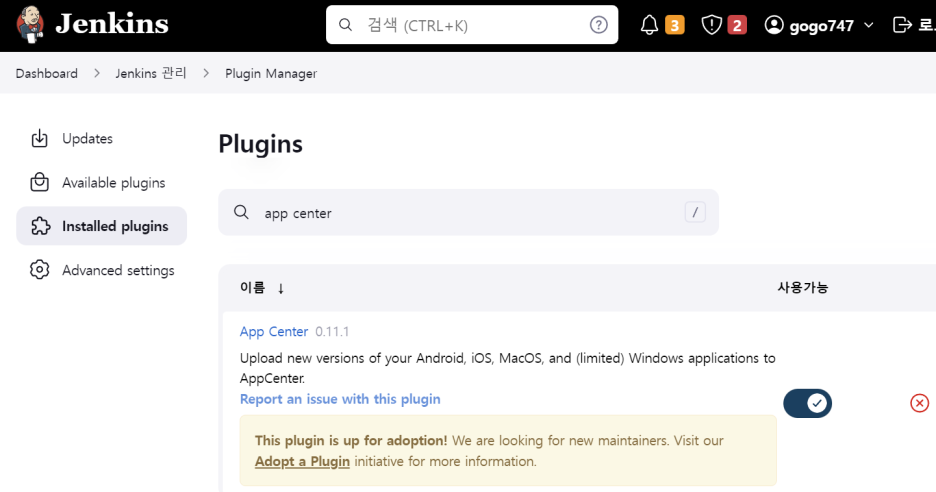Click the Plugins page heading

260,144
